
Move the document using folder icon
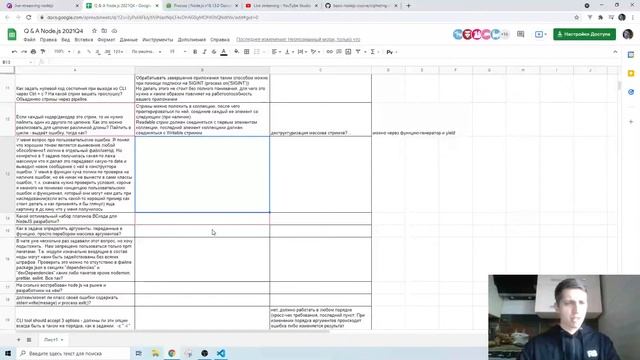coord(104,31)
